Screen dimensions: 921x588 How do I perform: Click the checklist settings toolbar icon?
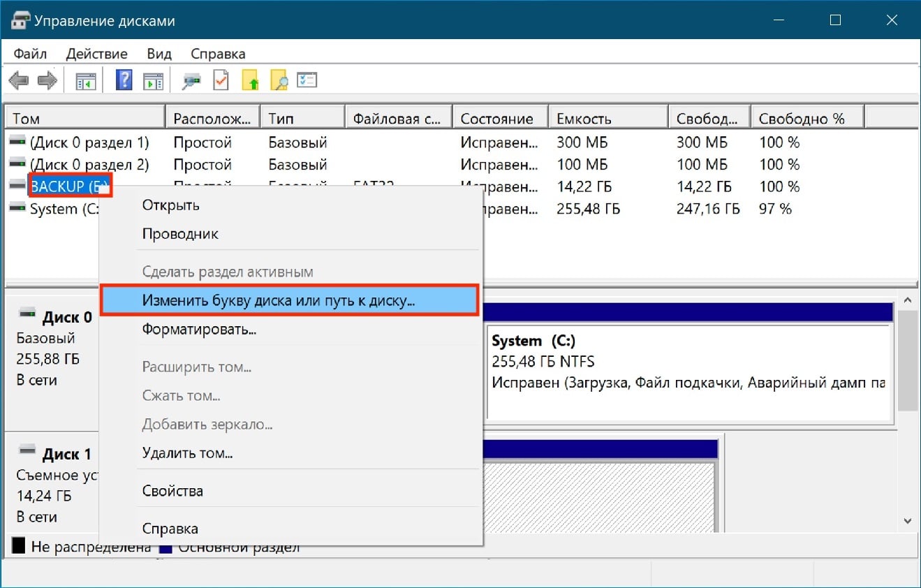(x=307, y=80)
